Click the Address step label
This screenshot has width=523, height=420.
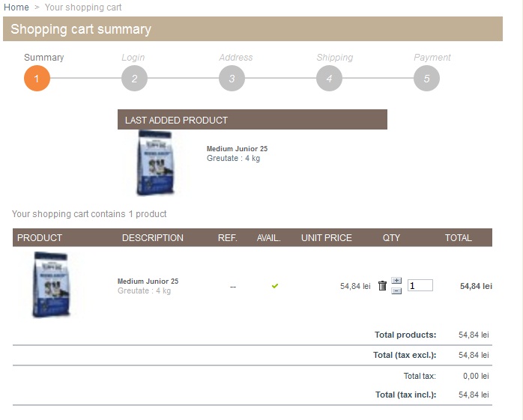tap(236, 58)
